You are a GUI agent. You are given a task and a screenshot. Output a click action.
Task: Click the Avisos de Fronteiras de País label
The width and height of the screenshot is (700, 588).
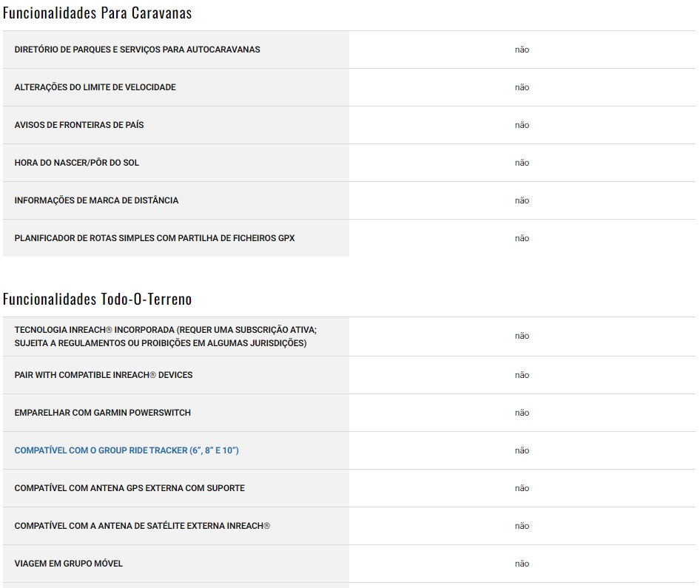(x=79, y=125)
